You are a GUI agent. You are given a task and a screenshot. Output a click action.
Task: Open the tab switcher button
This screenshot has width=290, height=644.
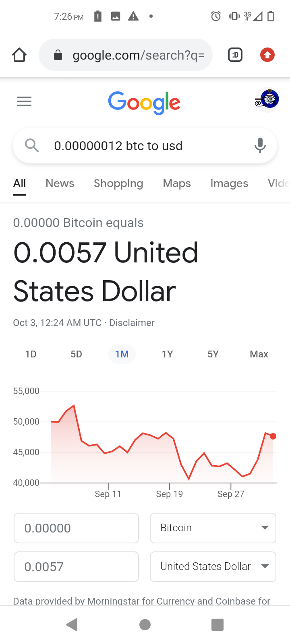pos(235,55)
